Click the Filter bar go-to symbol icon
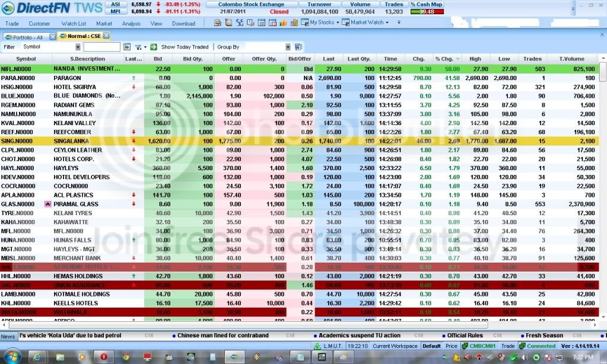607x364 pixels. (127, 47)
